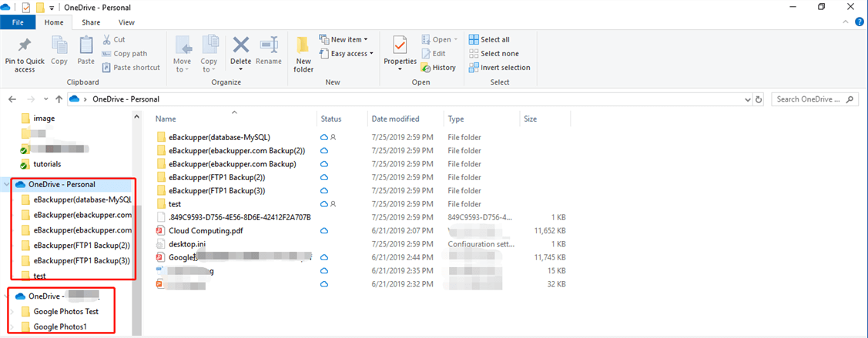This screenshot has width=868, height=338.
Task: Open file History
Action: coord(438,68)
